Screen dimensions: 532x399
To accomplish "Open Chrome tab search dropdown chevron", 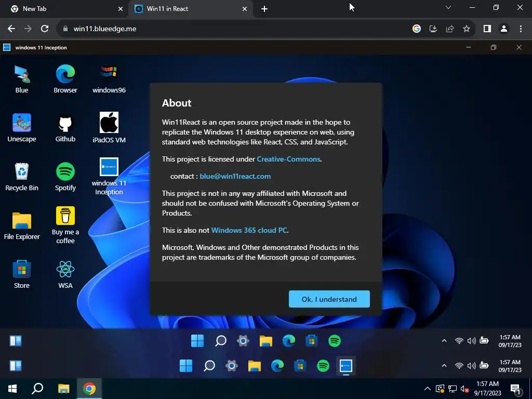I will pos(448,7).
